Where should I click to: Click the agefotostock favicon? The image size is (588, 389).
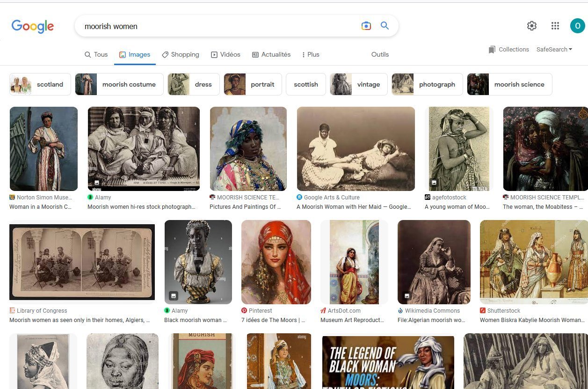coord(428,198)
